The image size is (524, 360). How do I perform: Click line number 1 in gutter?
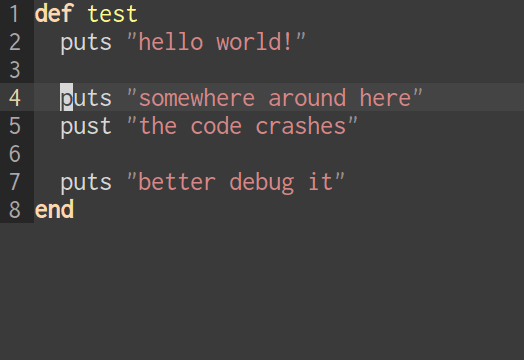point(14,14)
